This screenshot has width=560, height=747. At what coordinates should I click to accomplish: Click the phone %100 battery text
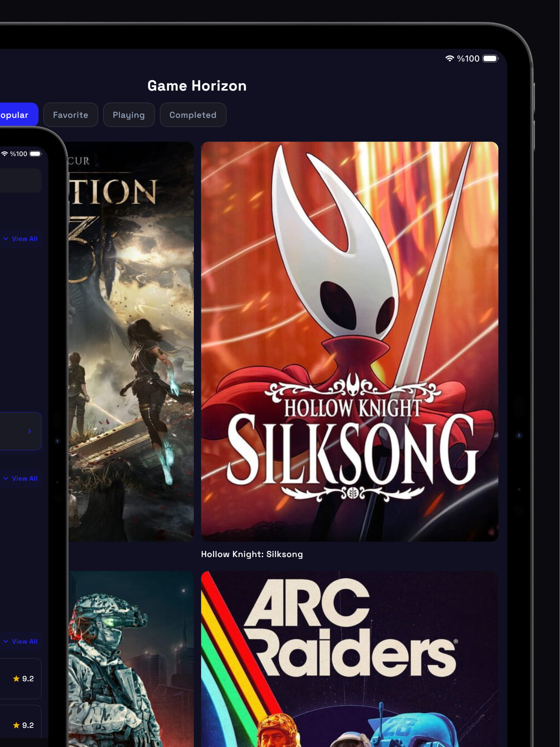click(x=19, y=154)
